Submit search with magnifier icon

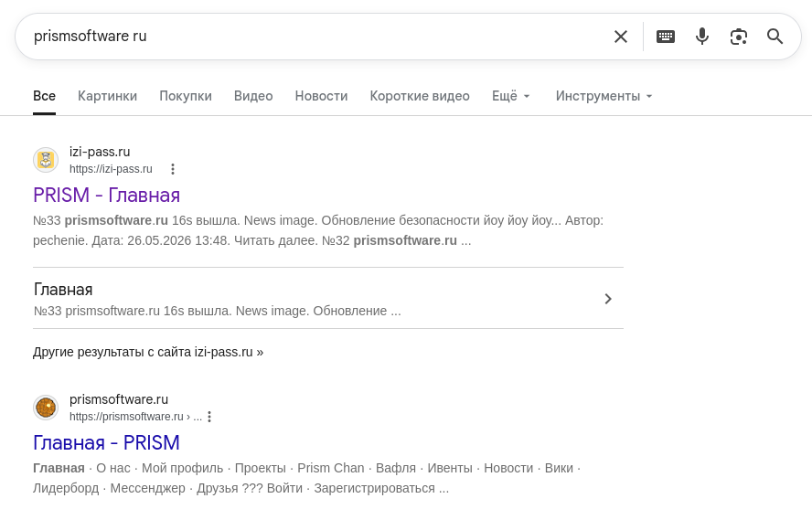(x=775, y=37)
